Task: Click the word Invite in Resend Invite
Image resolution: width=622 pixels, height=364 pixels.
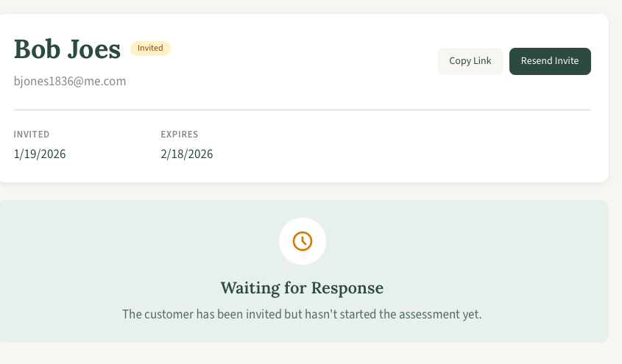Action: [567, 60]
